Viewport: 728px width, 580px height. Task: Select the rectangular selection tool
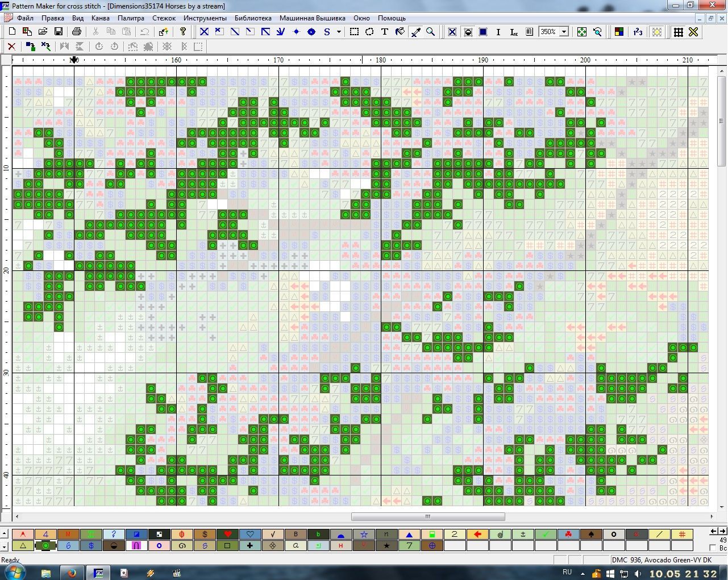[x=354, y=32]
